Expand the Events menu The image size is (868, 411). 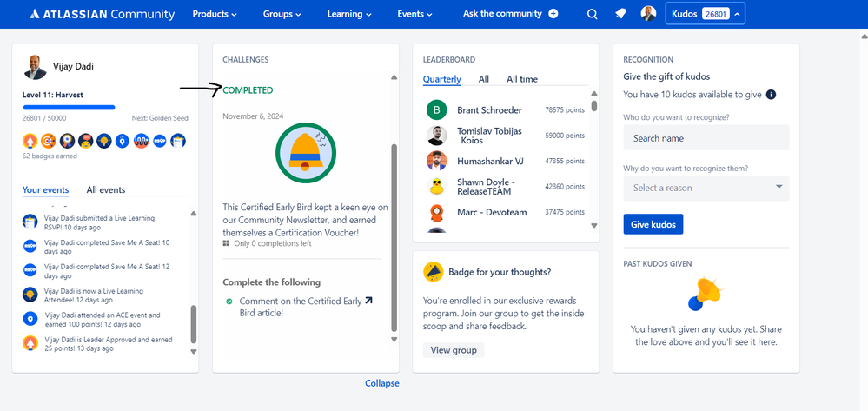coord(414,14)
